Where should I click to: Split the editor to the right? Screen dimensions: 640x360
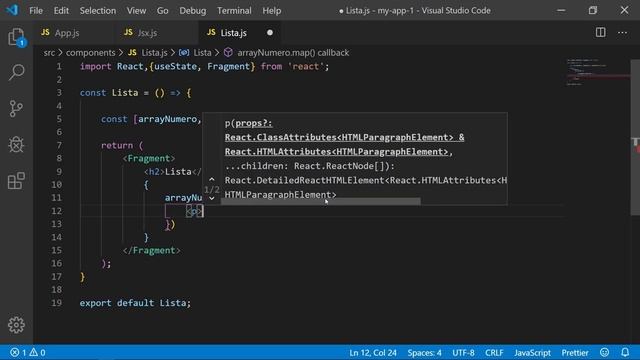pos(600,32)
